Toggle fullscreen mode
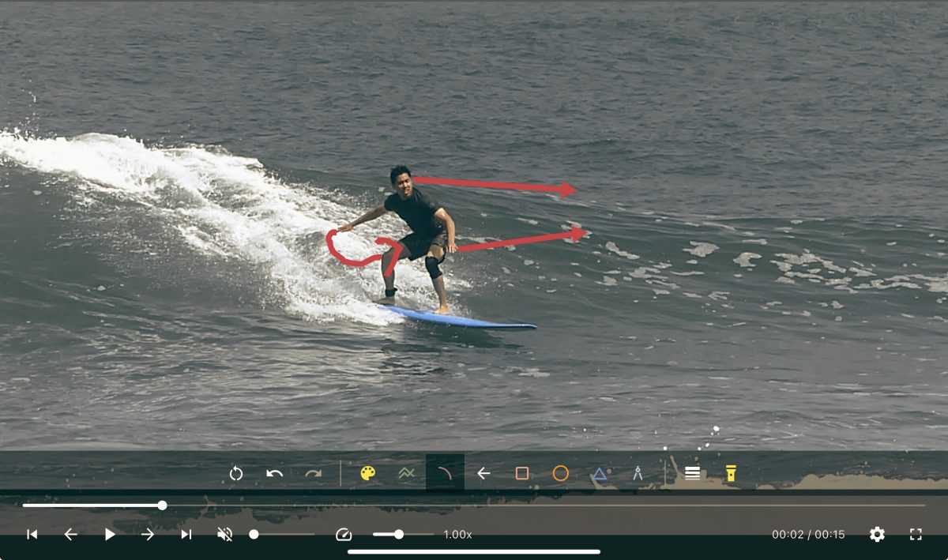Viewport: 948px width, 560px height. pos(916,535)
